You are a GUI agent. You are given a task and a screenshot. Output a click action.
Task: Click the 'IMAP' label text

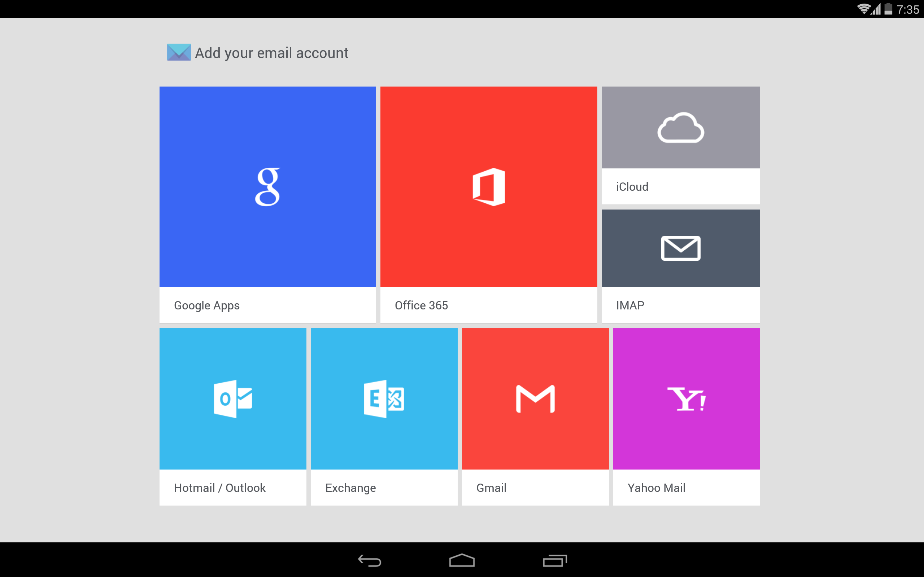pos(630,305)
